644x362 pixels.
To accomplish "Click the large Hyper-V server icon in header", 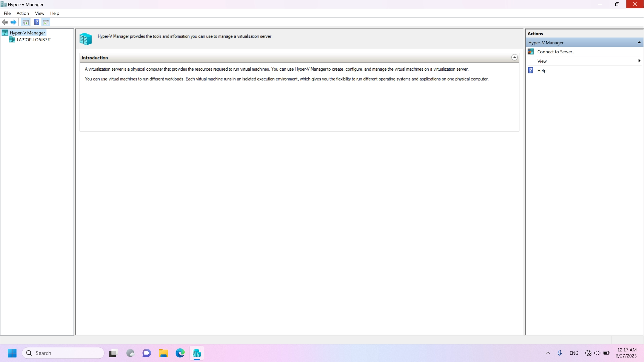I will 86,39.
